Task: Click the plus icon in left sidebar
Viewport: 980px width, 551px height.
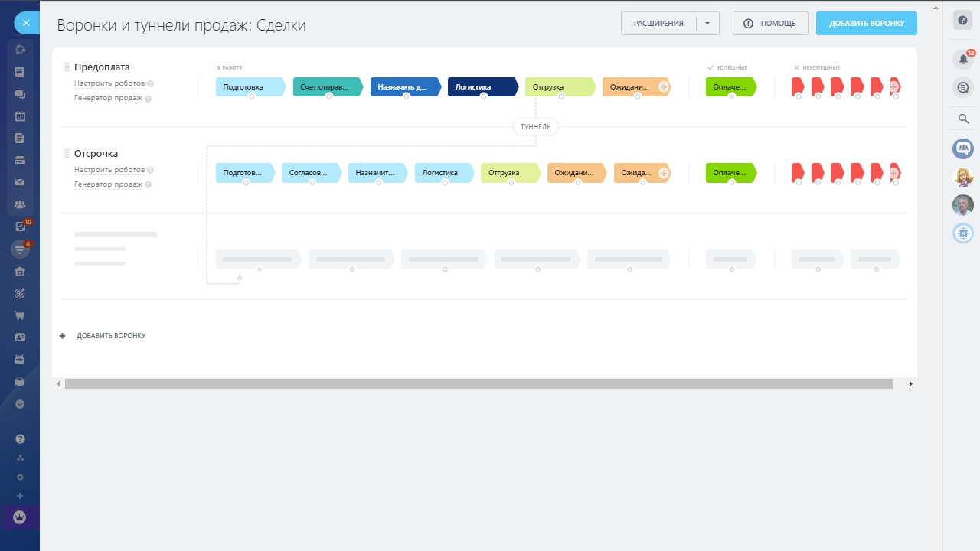Action: [20, 496]
